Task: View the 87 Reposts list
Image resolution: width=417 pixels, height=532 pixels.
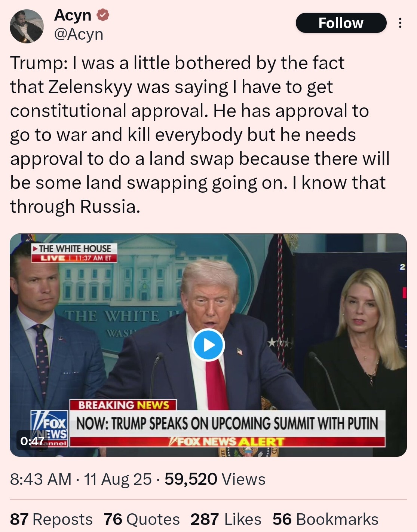Action: point(51,519)
